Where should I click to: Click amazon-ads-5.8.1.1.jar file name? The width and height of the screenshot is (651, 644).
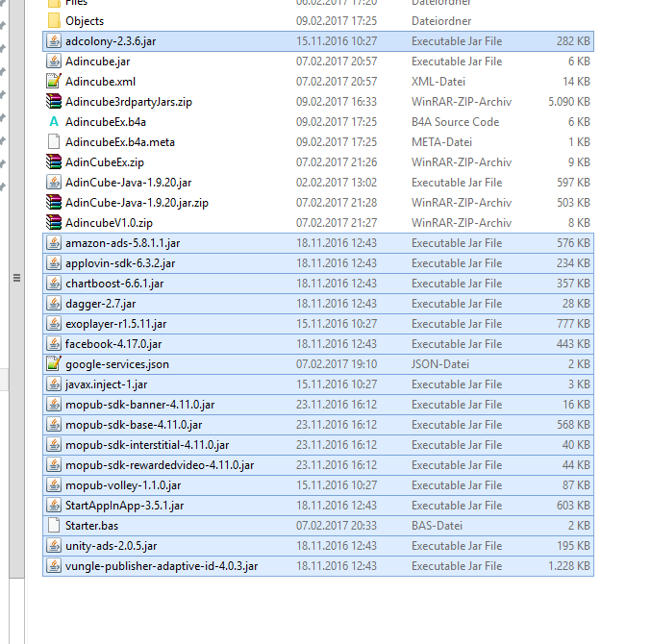122,243
